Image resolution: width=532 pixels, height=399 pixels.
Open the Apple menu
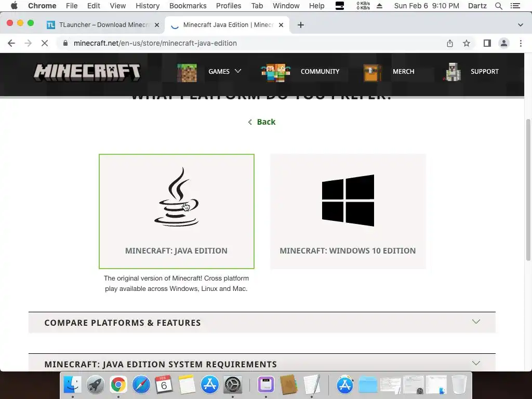coord(14,5)
